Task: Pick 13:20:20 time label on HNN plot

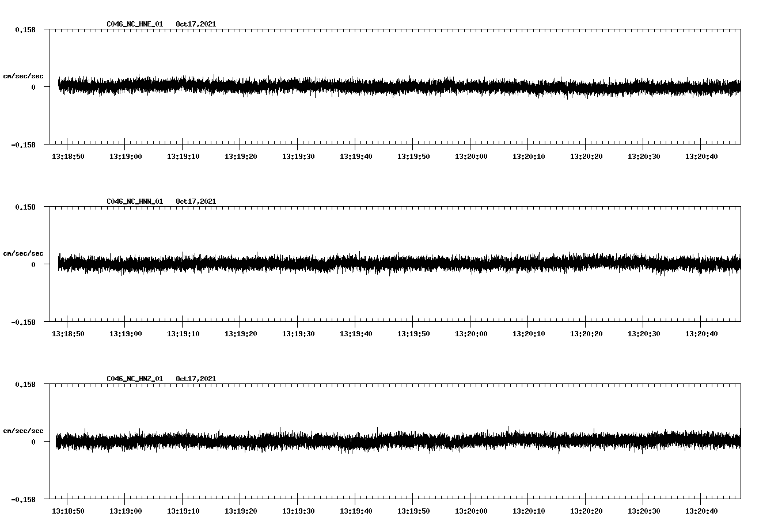Action: coord(586,333)
